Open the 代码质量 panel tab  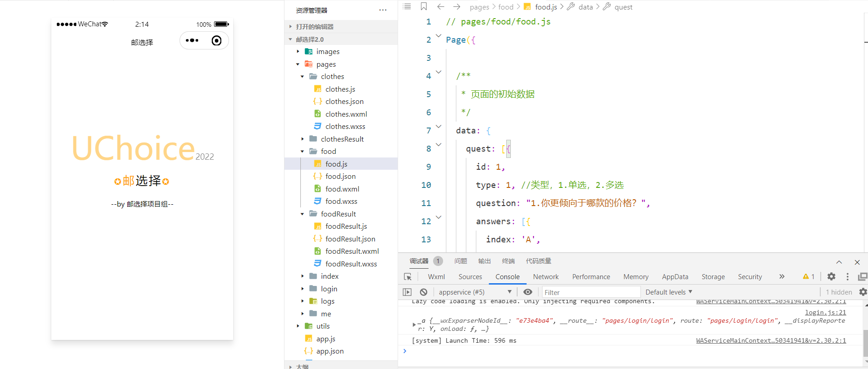tap(539, 261)
